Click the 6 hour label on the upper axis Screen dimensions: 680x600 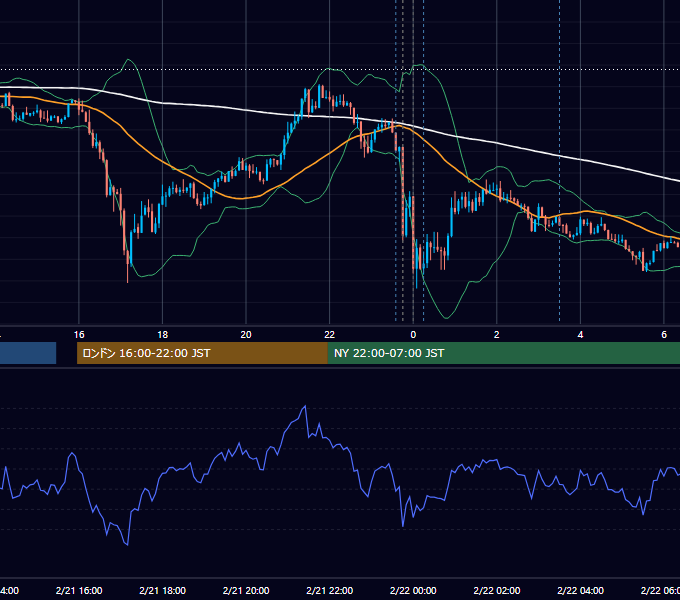(x=664, y=335)
